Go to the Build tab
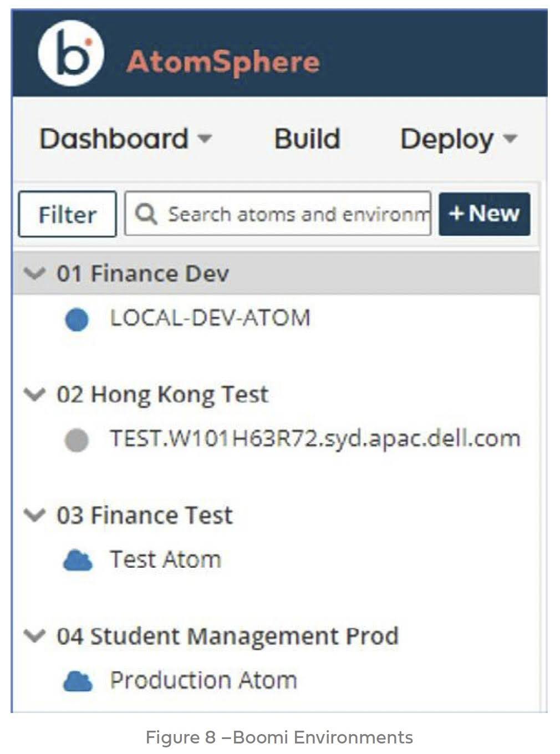Screen dimensions: 560x754 point(307,139)
